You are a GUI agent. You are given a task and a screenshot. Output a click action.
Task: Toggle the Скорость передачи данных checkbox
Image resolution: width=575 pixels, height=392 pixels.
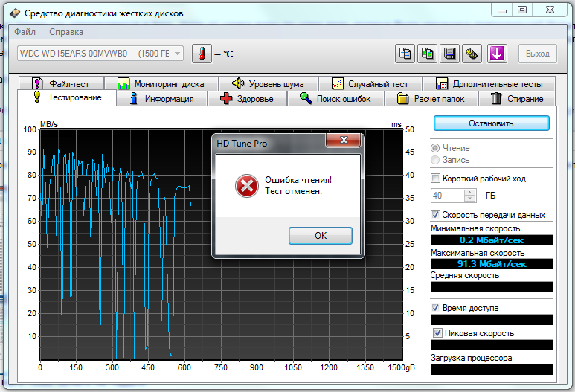pos(435,214)
